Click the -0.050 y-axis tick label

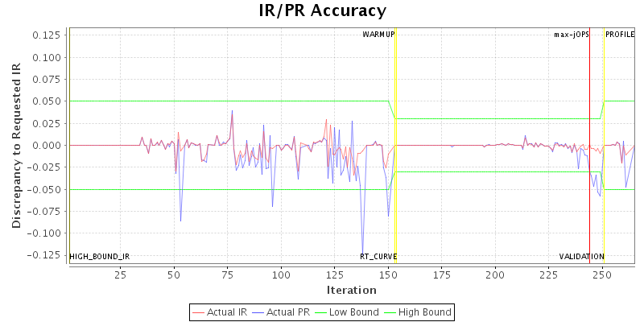pos(43,189)
